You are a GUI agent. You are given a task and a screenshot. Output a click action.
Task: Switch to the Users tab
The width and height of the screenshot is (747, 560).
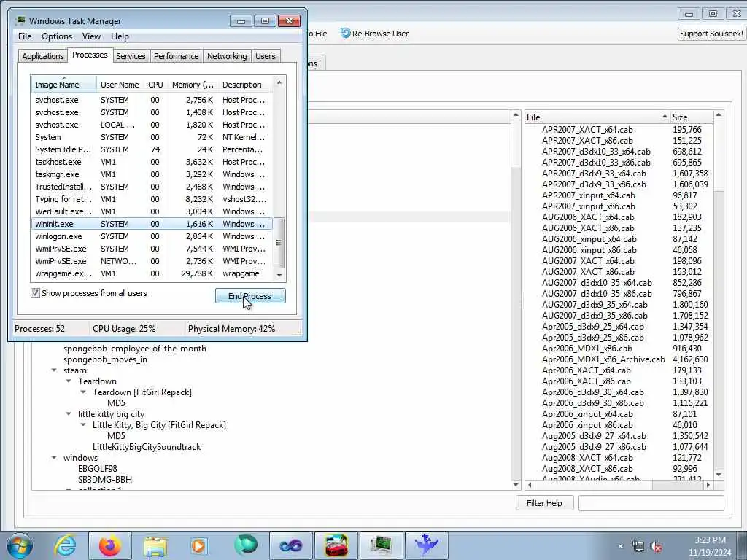tap(266, 55)
